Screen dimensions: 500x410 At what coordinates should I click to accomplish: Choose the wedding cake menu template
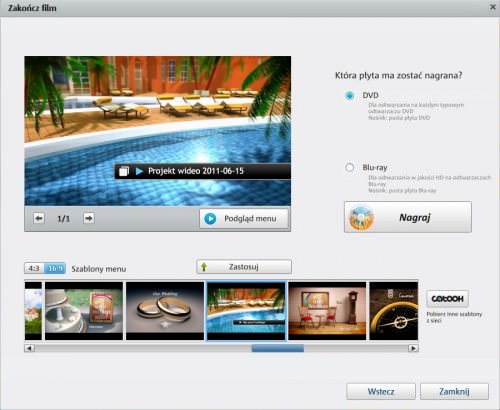tap(84, 311)
